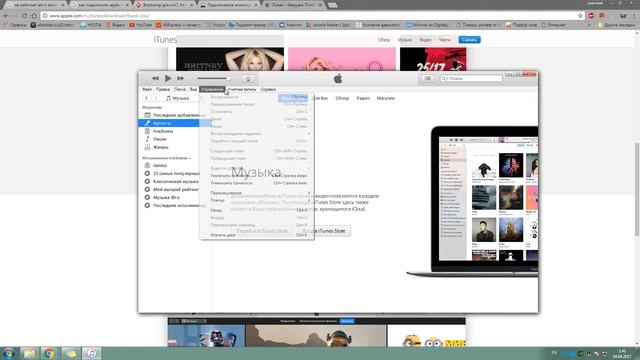Screen dimensions: 640x360
Task: Open the Песня menu in iTunes
Action: click(180, 89)
